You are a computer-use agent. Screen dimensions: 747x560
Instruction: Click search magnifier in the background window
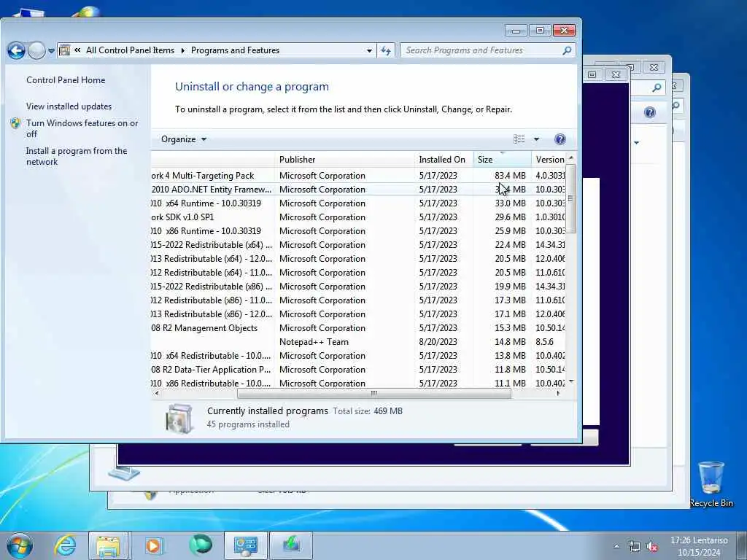click(657, 87)
